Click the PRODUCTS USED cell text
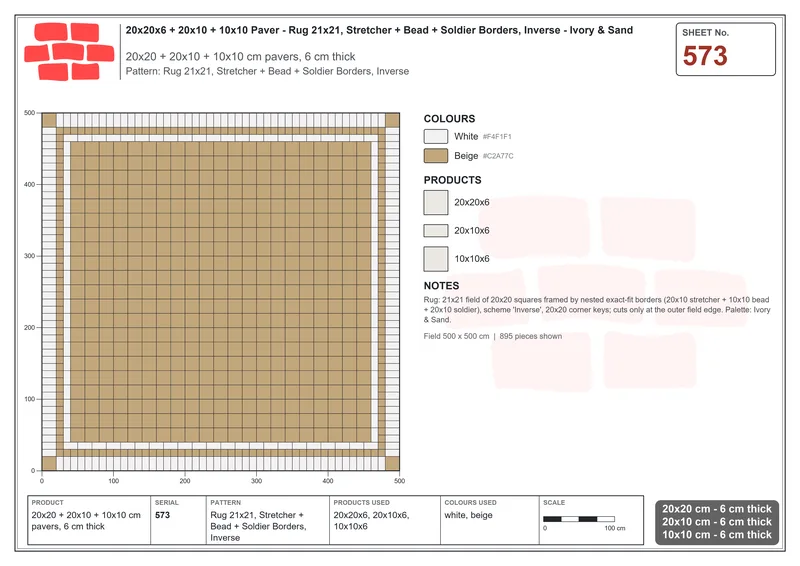The width and height of the screenshot is (800, 566). [x=371, y=521]
